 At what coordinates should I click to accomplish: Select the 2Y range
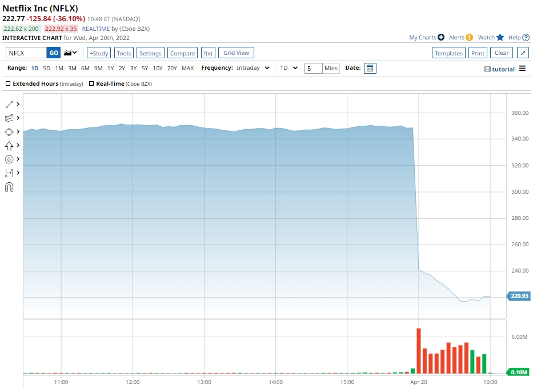tap(122, 68)
